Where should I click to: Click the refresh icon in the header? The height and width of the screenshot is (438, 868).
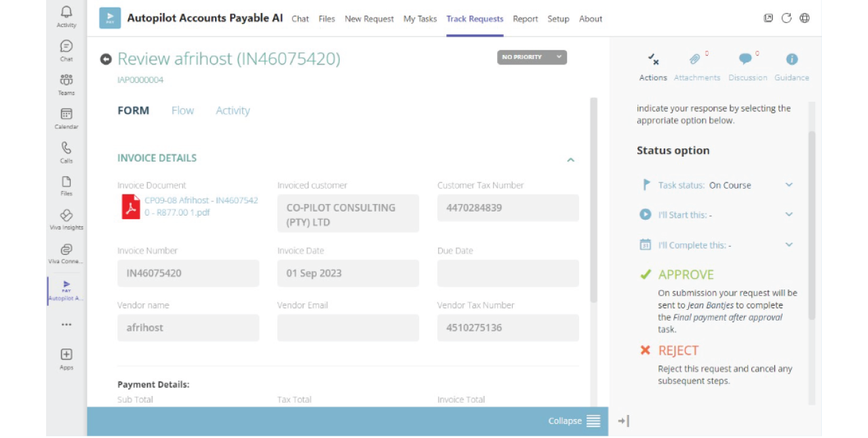pyautogui.click(x=787, y=18)
